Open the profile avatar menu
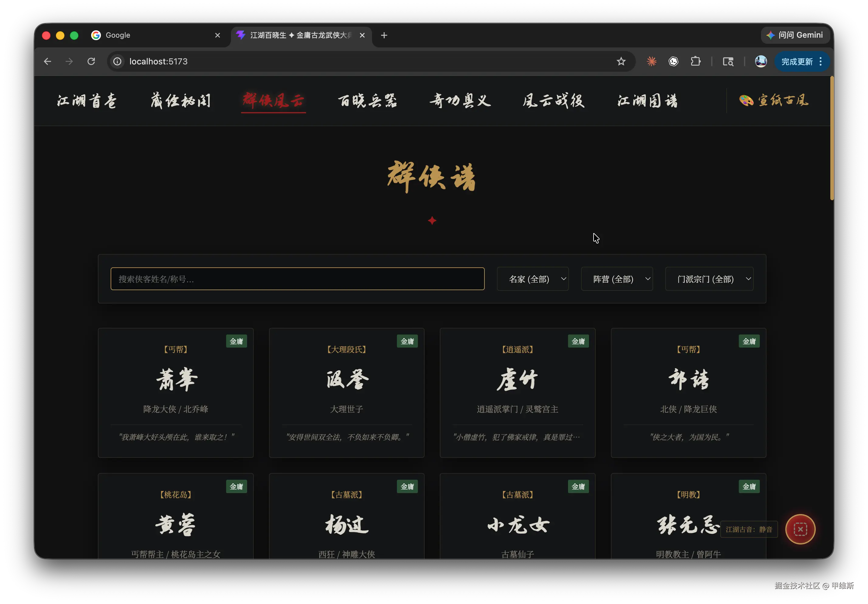Screen dimensions: 868x604 point(761,61)
